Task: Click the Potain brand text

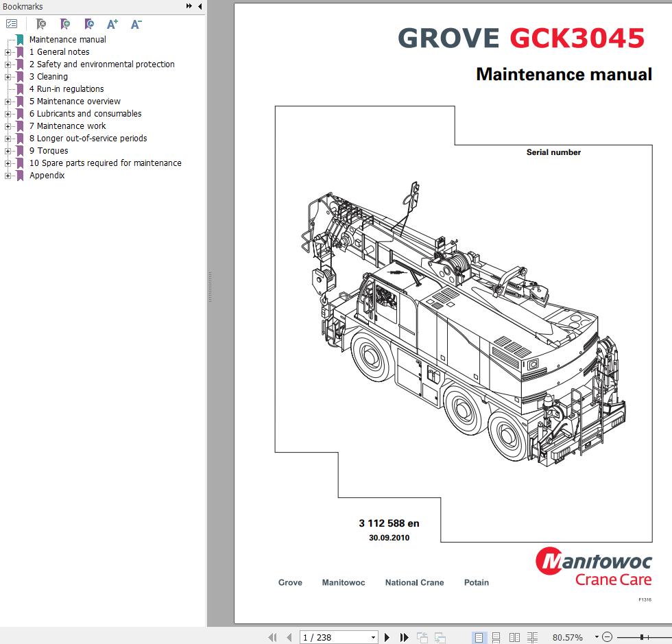Action: (477, 582)
